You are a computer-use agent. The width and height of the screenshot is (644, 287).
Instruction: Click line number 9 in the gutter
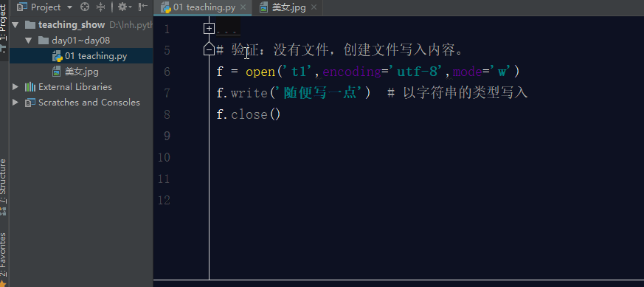(166, 136)
